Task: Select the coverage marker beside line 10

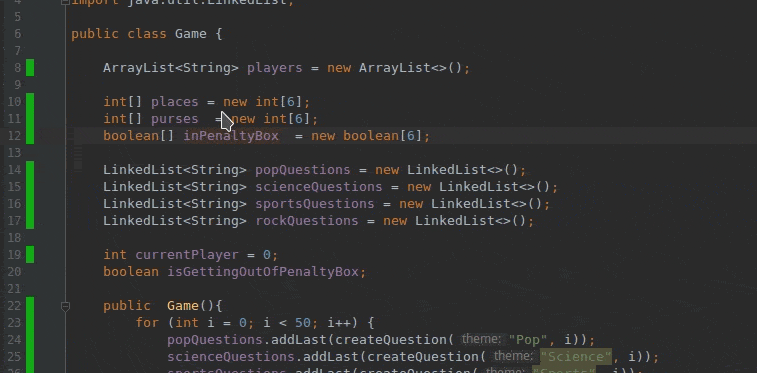Action: pos(30,102)
